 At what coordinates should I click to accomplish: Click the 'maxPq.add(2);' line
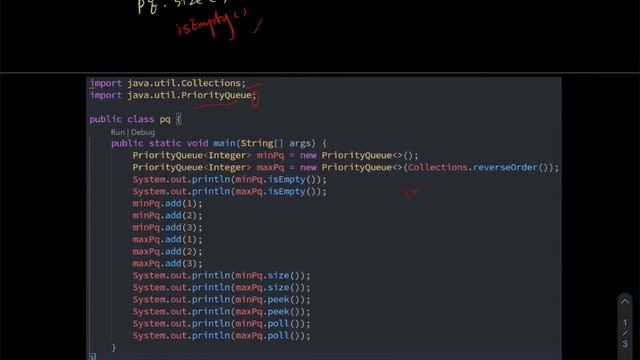(167, 251)
